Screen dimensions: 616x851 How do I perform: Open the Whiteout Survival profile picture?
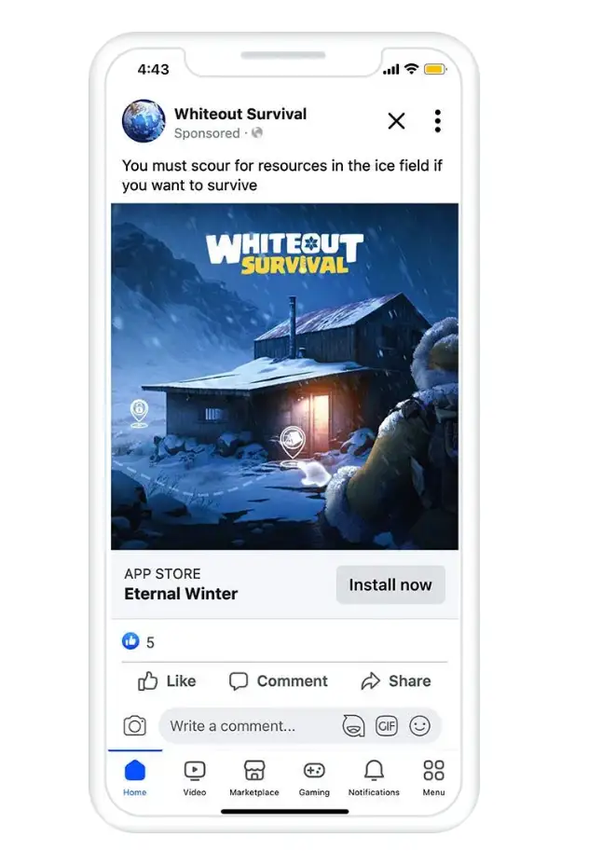coord(144,120)
